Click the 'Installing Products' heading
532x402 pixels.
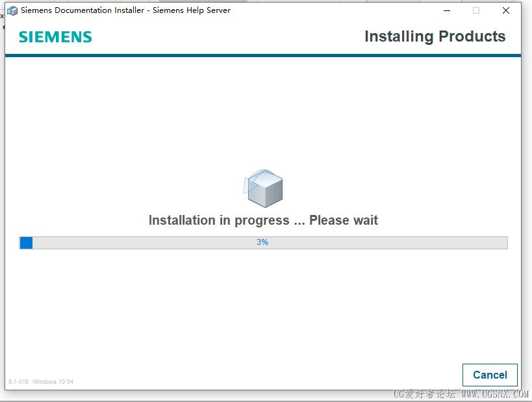pyautogui.click(x=435, y=36)
